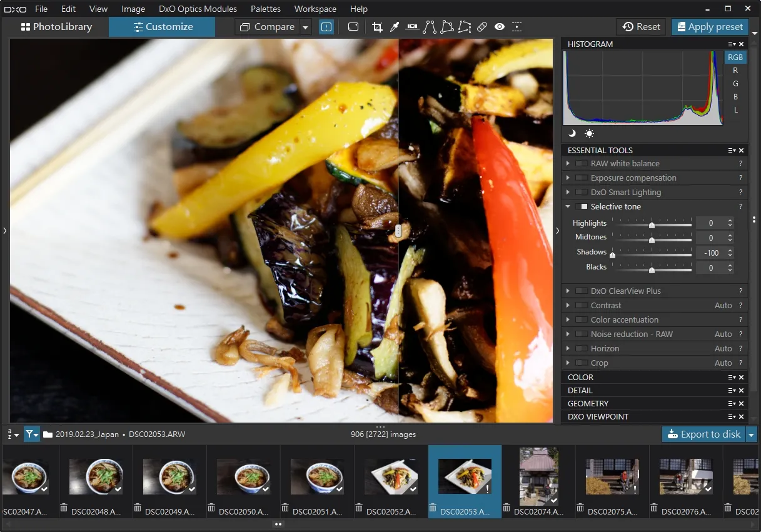The image size is (761, 532).
Task: Select the Horizon level tool
Action: (412, 27)
